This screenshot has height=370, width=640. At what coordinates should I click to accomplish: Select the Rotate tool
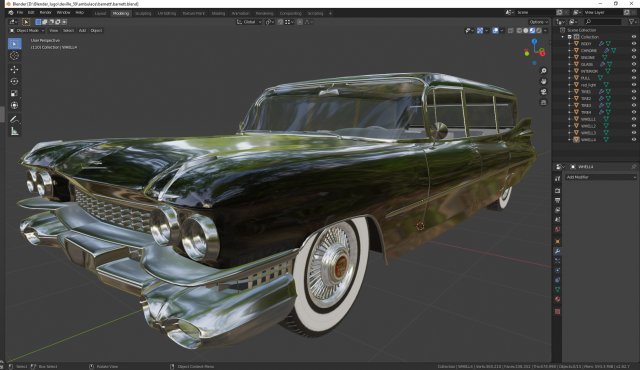15,82
